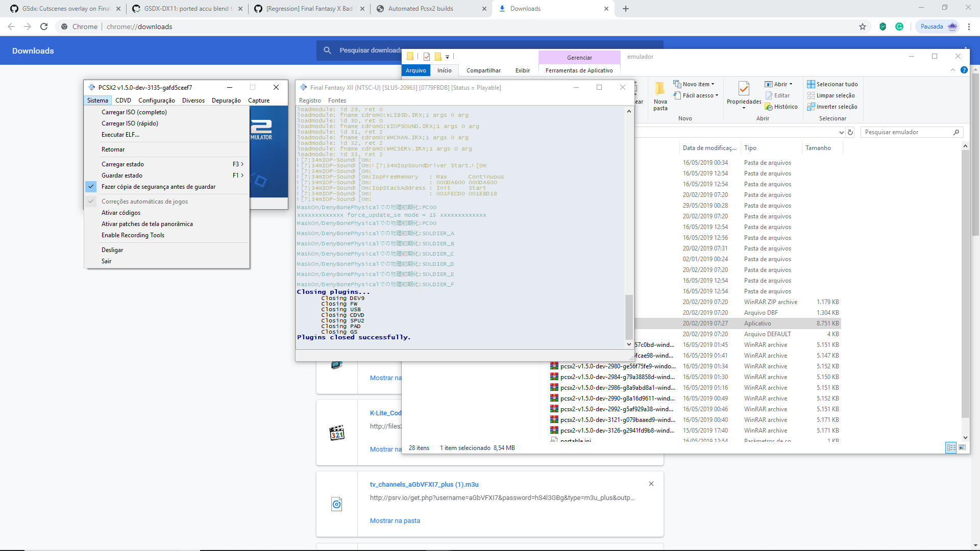980x551 pixels.
Task: Open the Configuração menu in PCSX2
Action: (x=156, y=101)
